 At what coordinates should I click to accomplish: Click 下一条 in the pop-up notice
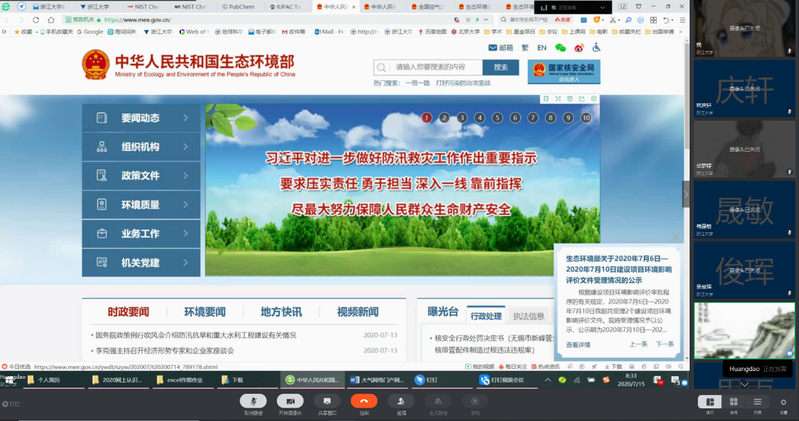pyautogui.click(x=664, y=344)
